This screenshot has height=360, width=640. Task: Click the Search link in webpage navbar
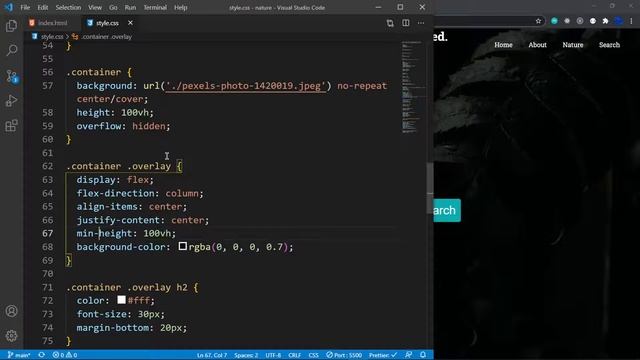point(609,45)
